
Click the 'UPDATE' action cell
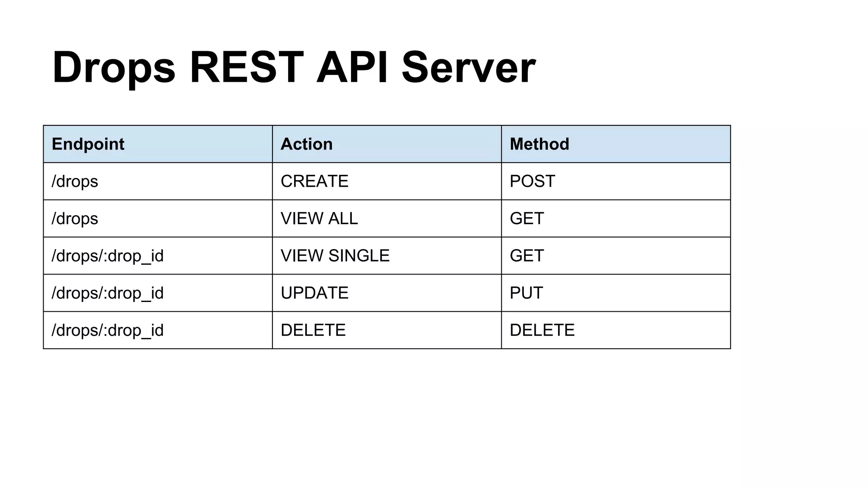[387, 293]
